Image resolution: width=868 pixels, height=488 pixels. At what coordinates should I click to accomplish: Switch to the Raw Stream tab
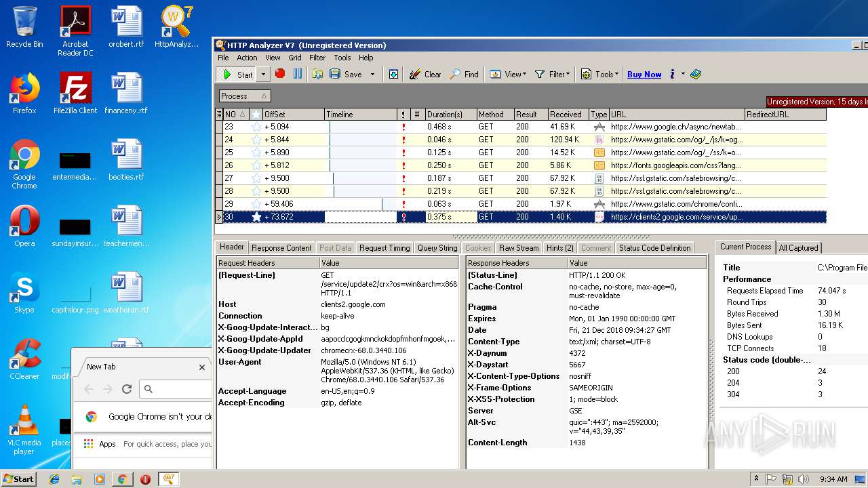(519, 248)
